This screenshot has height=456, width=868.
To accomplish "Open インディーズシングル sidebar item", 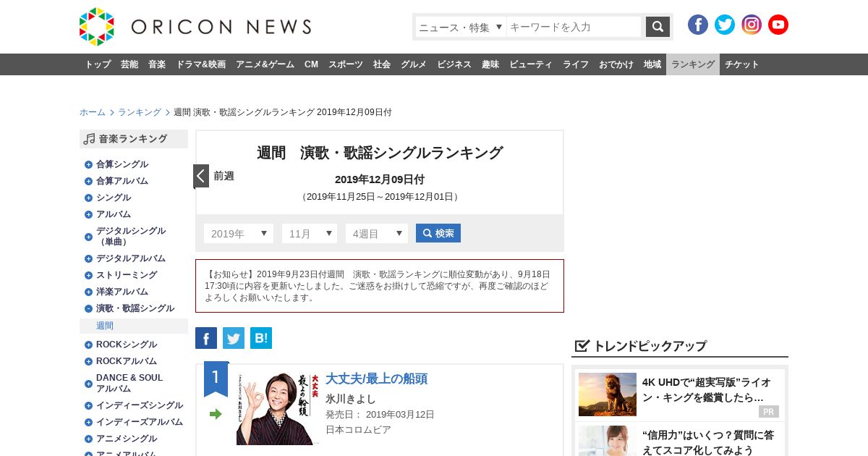I will (140, 405).
